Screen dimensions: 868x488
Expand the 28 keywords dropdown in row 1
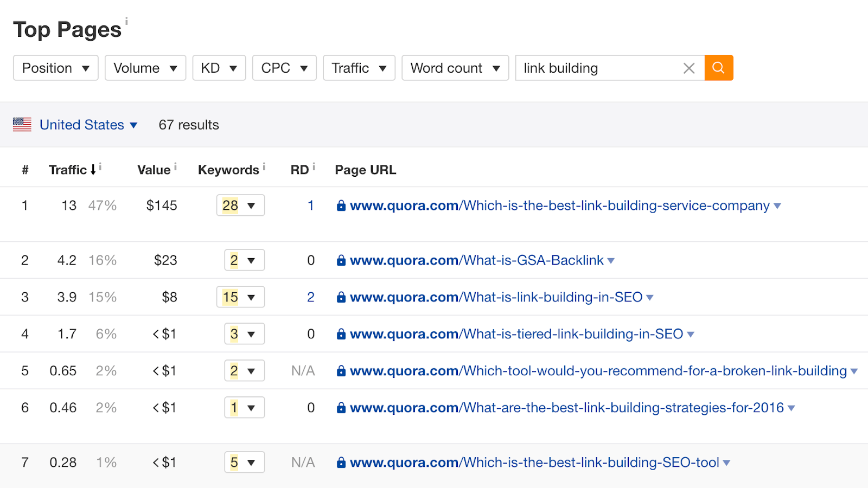pos(240,206)
